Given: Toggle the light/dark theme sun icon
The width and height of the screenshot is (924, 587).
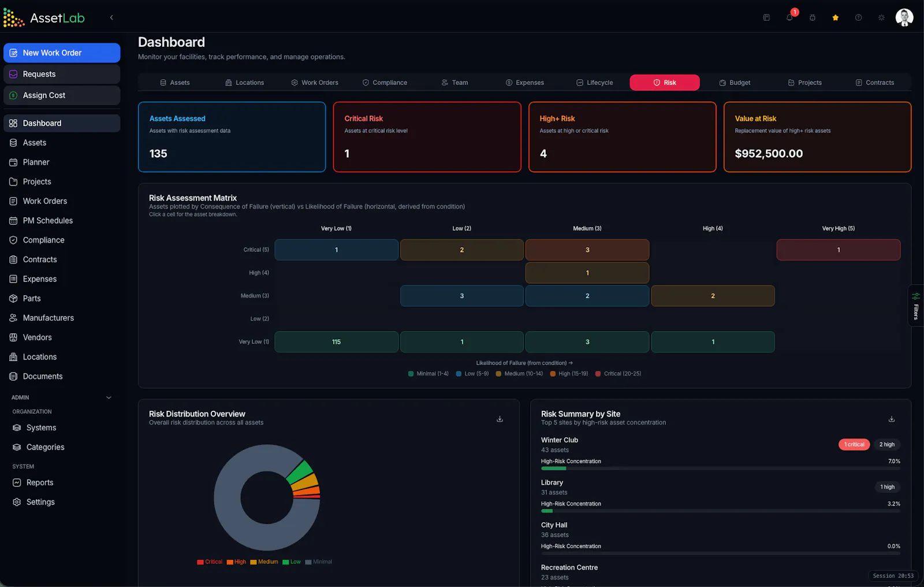Looking at the screenshot, I should tap(881, 17).
